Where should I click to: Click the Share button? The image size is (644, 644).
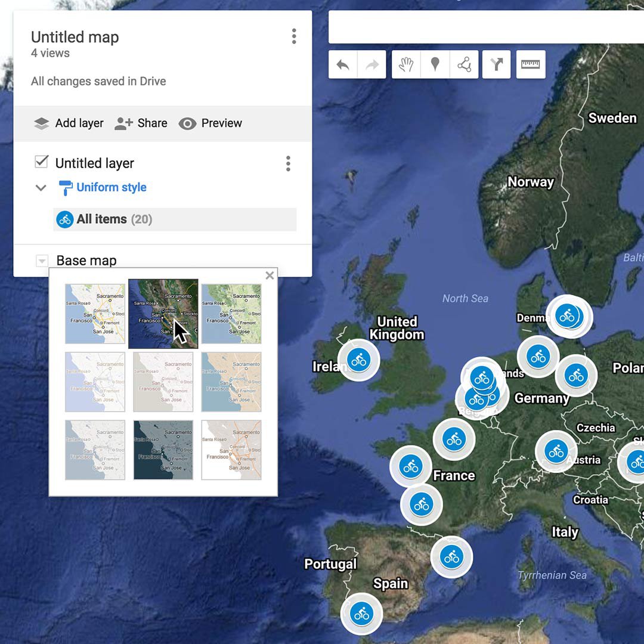click(141, 123)
